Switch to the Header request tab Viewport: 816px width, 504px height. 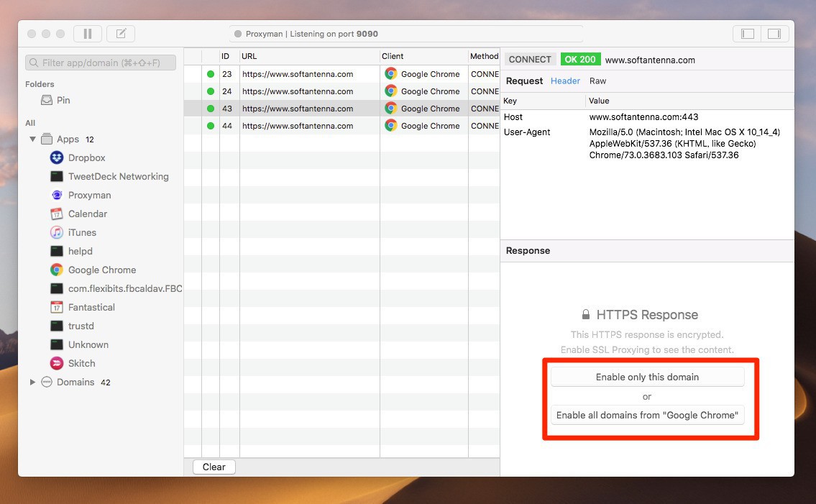(565, 81)
